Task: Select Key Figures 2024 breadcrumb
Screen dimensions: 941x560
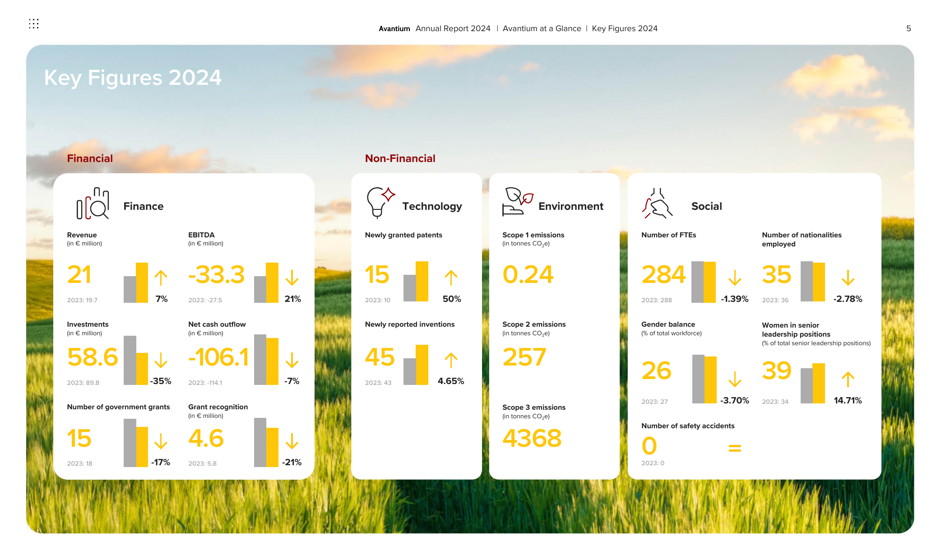Action: click(x=625, y=28)
